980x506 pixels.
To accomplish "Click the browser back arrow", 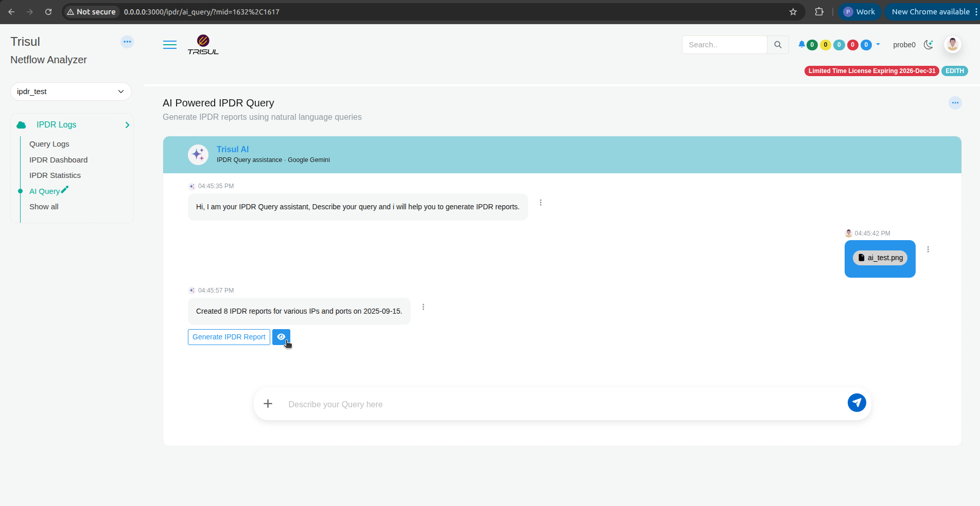I will click(11, 12).
